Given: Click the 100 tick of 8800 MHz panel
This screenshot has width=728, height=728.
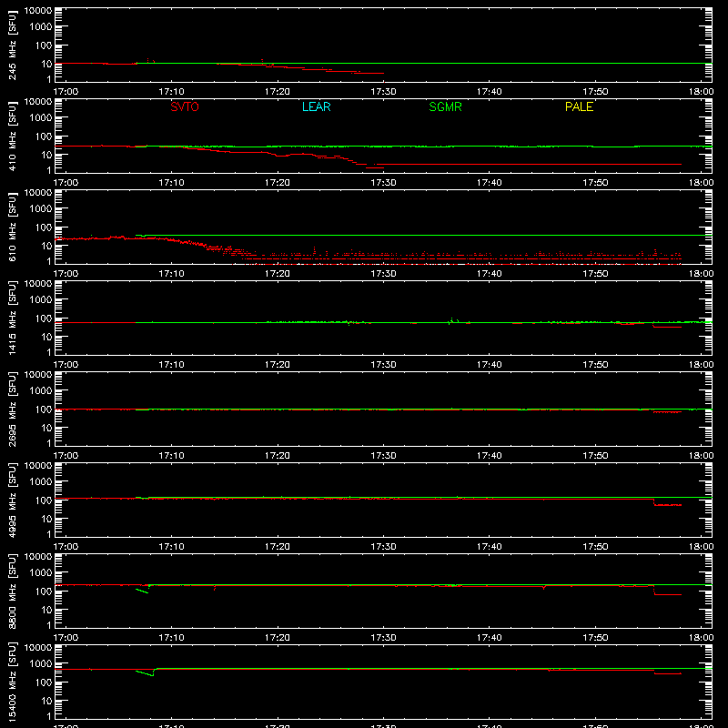Looking at the screenshot, I should coord(44,591).
